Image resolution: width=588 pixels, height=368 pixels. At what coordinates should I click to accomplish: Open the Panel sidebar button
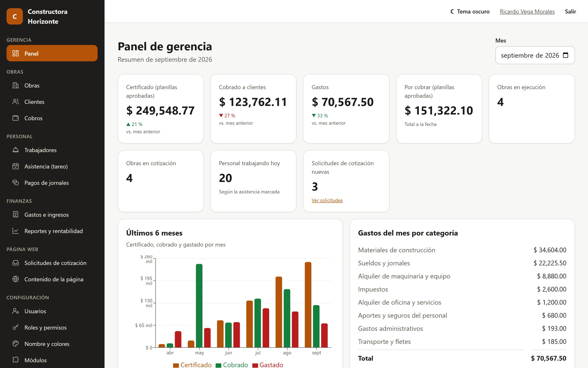coord(52,53)
